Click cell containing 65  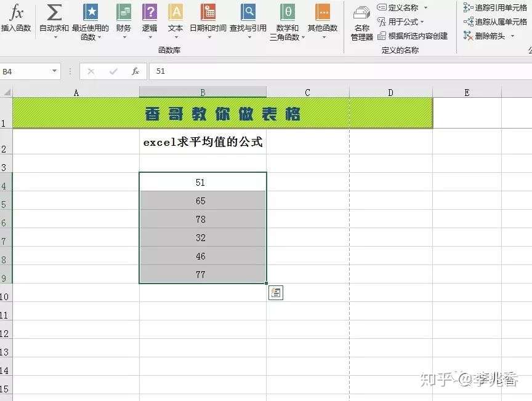(203, 200)
